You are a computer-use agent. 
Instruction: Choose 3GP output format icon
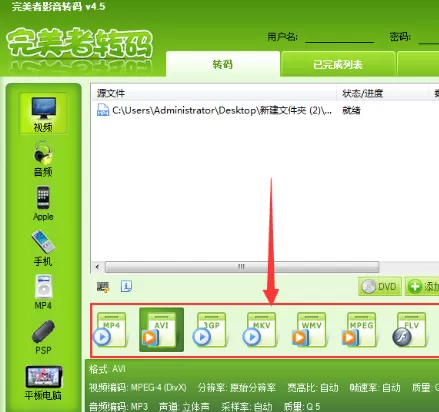coord(211,330)
